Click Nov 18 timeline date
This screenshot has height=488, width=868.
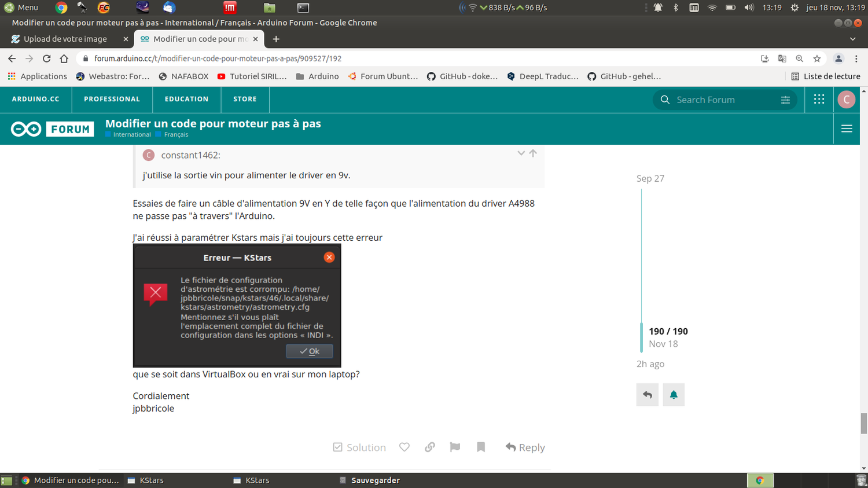[663, 344]
